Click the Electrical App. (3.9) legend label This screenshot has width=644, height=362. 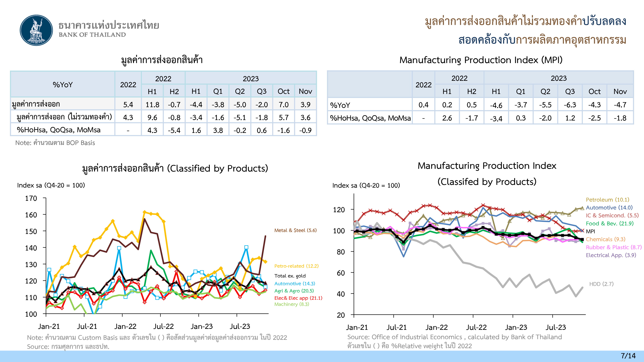(611, 255)
